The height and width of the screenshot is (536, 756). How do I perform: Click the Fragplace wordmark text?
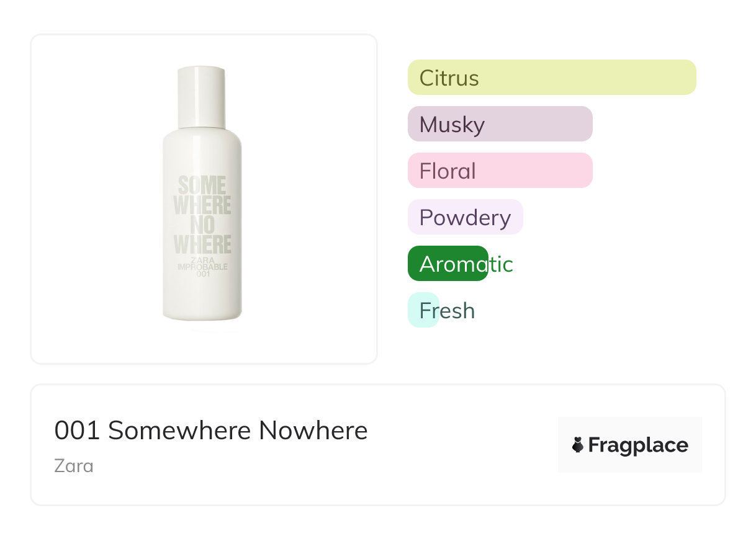click(638, 445)
